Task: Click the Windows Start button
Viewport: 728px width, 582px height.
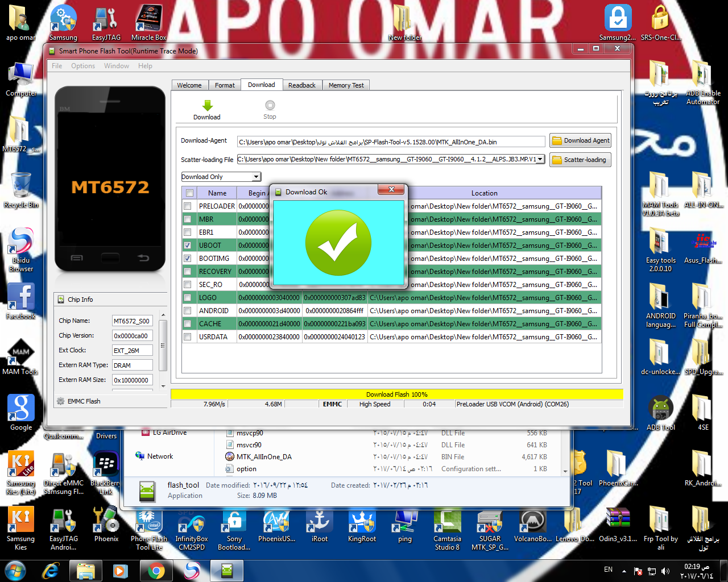Action: [x=15, y=571]
